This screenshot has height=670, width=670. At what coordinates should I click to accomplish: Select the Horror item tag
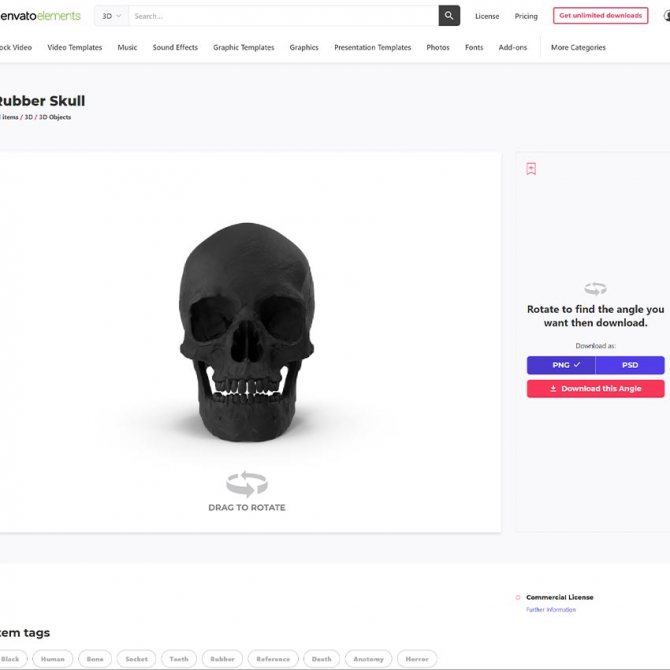(417, 659)
